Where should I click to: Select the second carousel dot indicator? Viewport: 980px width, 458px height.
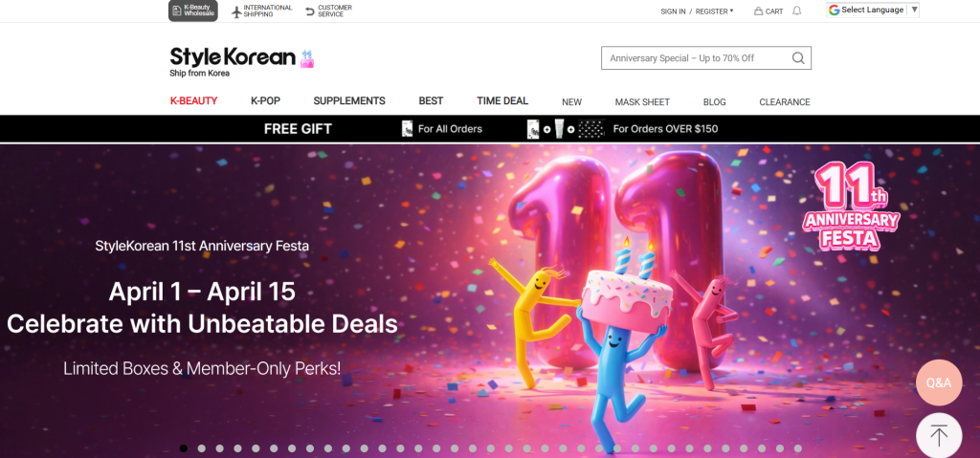point(201,448)
